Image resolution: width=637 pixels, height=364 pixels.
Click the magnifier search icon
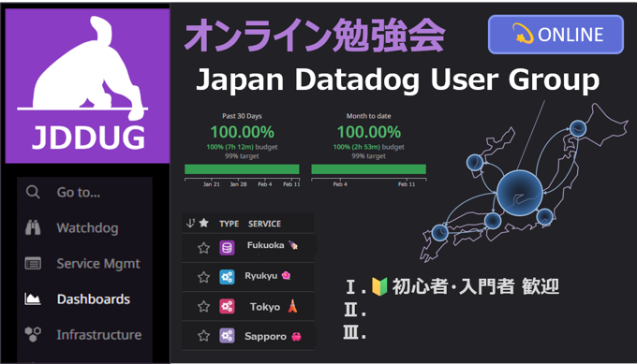click(33, 192)
